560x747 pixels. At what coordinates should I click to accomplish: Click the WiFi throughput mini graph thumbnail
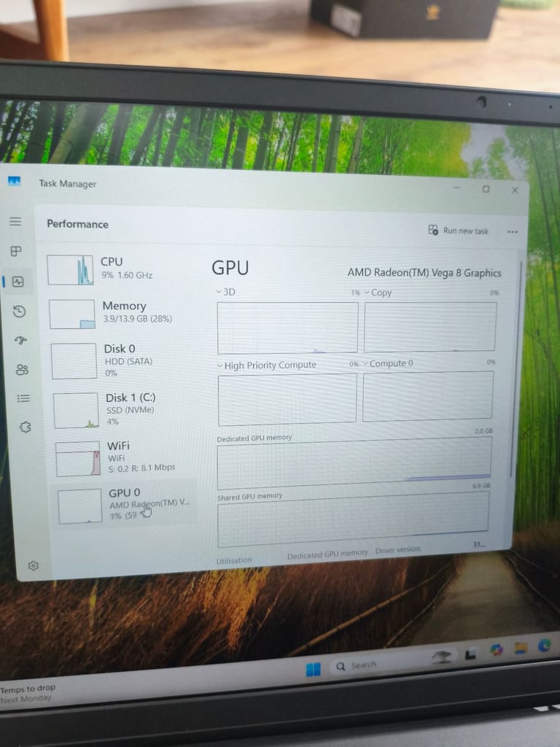[78, 459]
